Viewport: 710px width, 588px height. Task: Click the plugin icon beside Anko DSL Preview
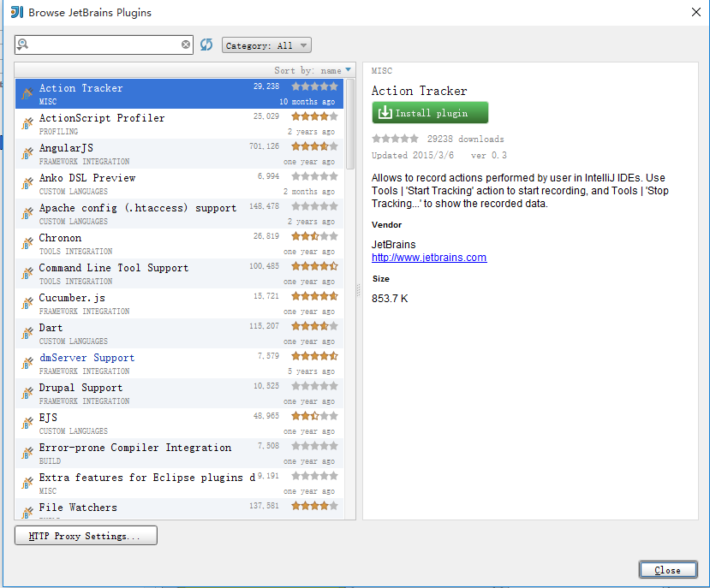[x=27, y=183]
